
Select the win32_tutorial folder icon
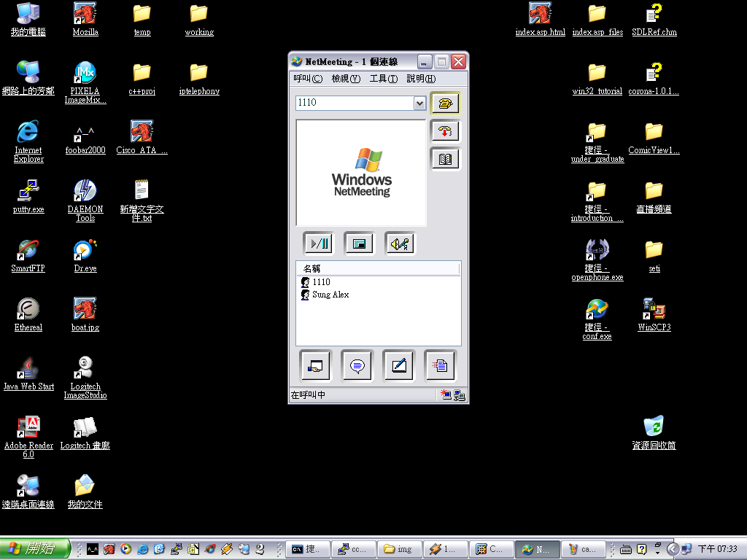point(597,79)
